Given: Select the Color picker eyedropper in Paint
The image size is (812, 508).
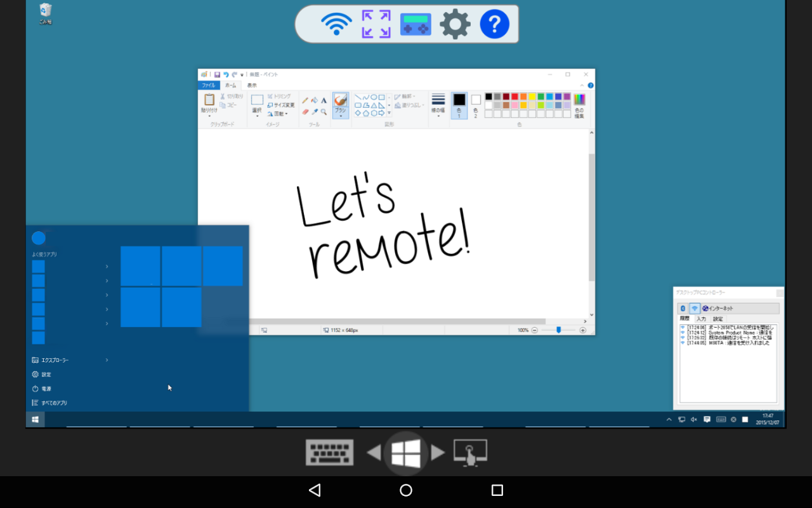Looking at the screenshot, I should tap(315, 112).
